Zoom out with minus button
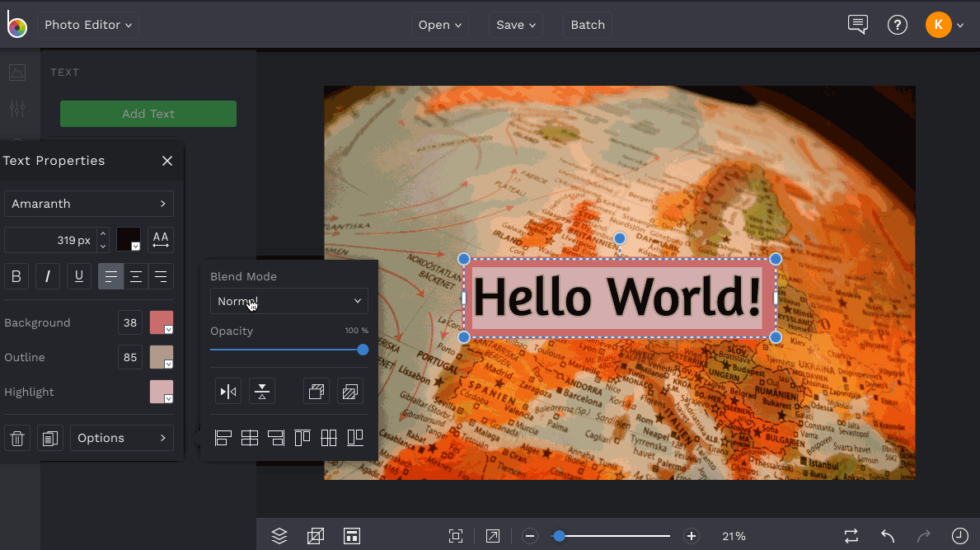 [530, 536]
